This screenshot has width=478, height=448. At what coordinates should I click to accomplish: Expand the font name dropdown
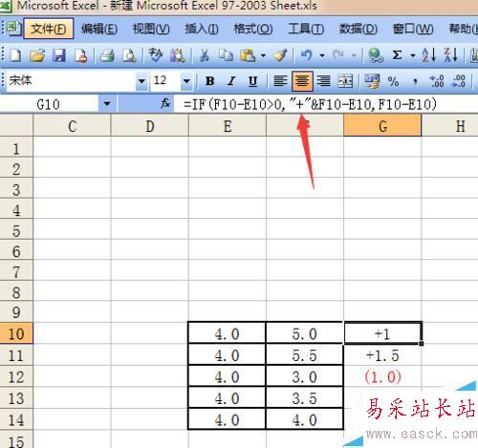click(x=141, y=81)
